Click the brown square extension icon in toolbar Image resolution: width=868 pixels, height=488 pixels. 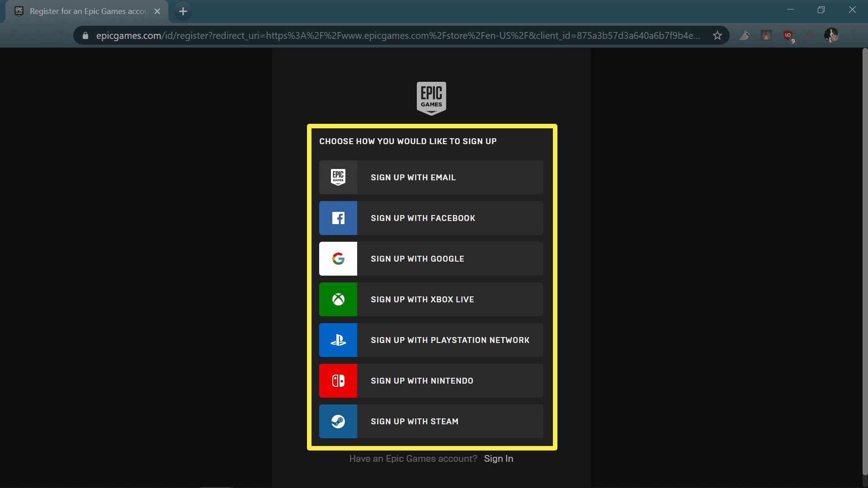[x=766, y=35]
